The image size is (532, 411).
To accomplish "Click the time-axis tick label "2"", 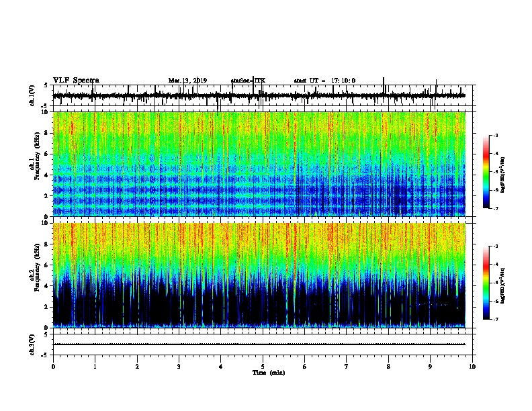I will coord(137,367).
